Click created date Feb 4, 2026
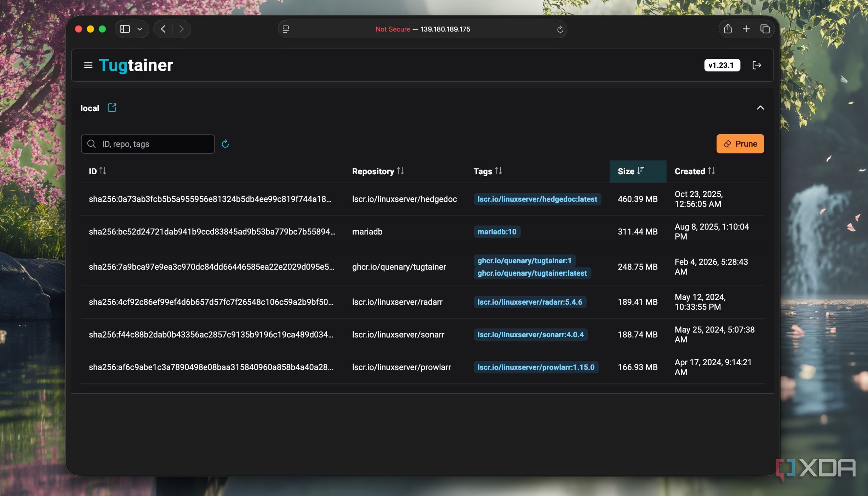868x496 pixels. pyautogui.click(x=711, y=267)
